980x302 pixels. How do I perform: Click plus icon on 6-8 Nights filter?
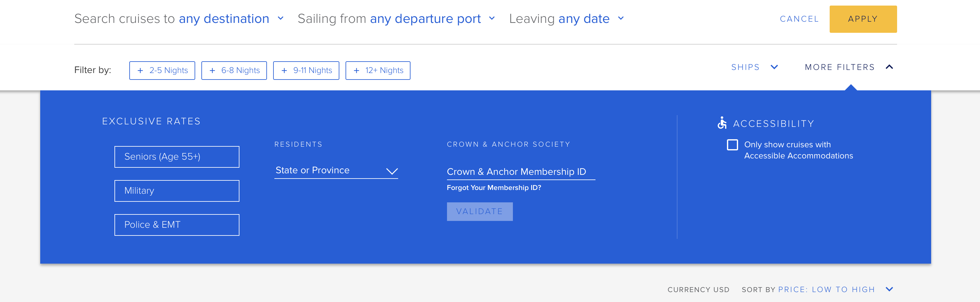tap(212, 70)
